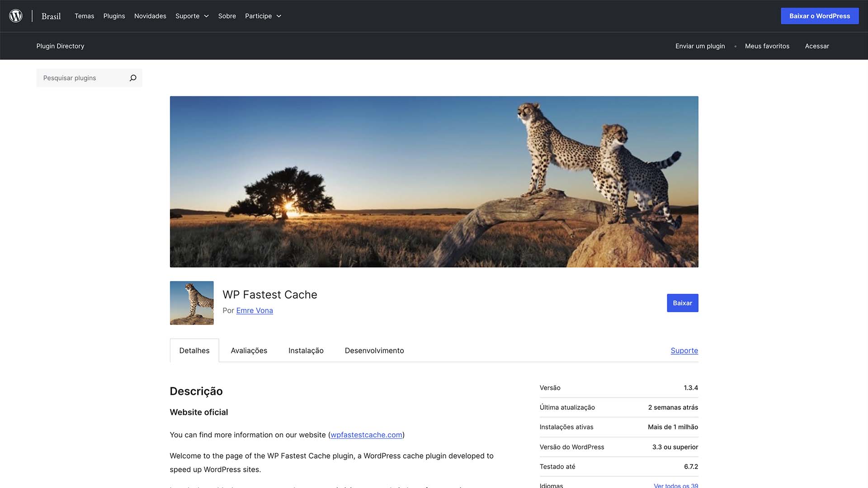Click Enviar um plugin link
Screen dimensions: 868x488
[x=700, y=46]
